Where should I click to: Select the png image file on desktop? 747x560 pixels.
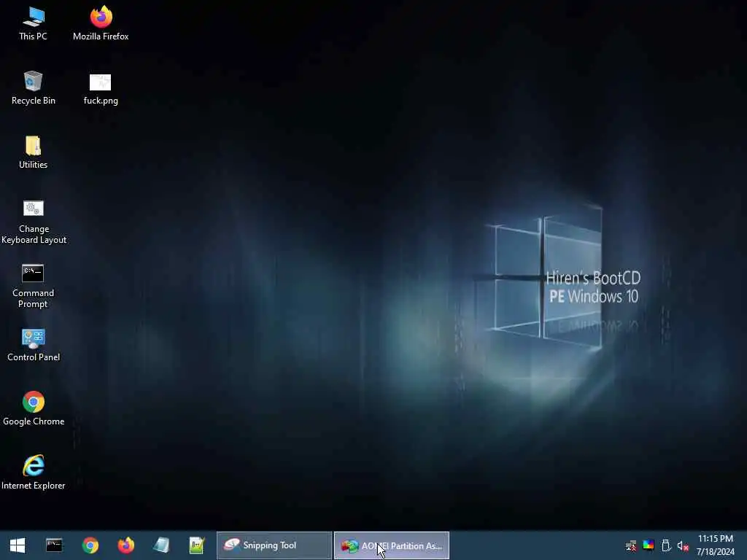[101, 88]
